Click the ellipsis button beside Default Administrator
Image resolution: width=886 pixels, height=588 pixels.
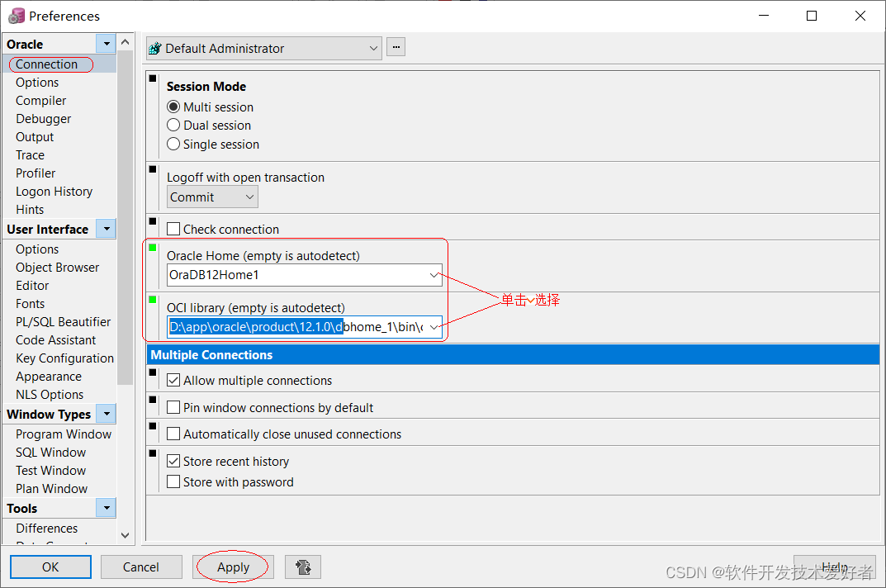396,47
